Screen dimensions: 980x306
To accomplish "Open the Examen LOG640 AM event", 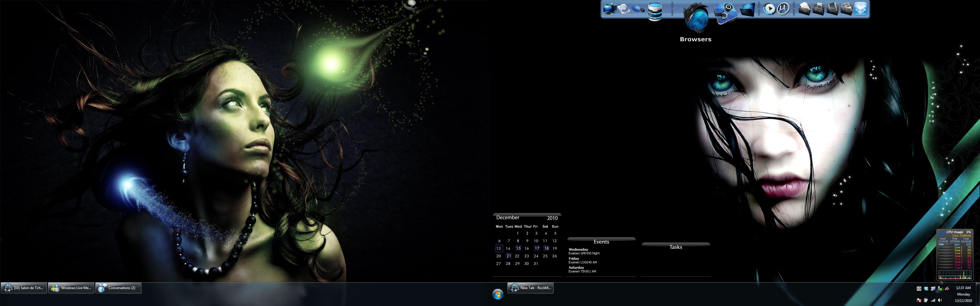I will pos(582,263).
